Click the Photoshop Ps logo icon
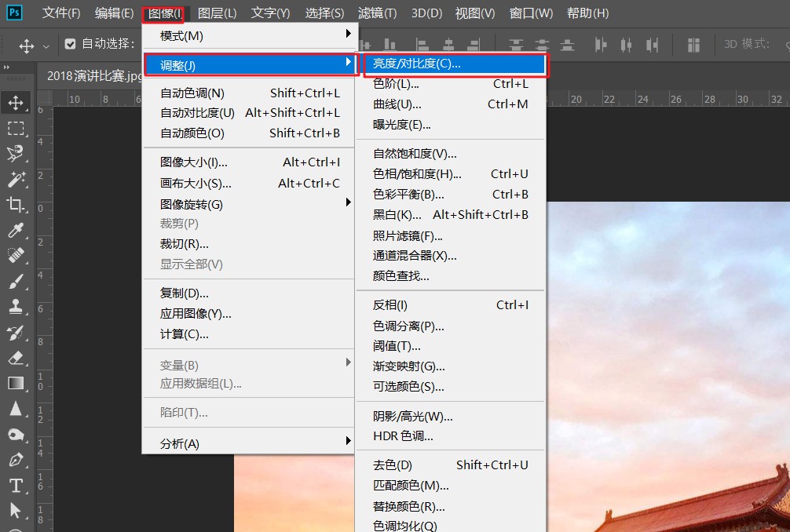Viewport: 790px width, 532px height. (x=13, y=12)
